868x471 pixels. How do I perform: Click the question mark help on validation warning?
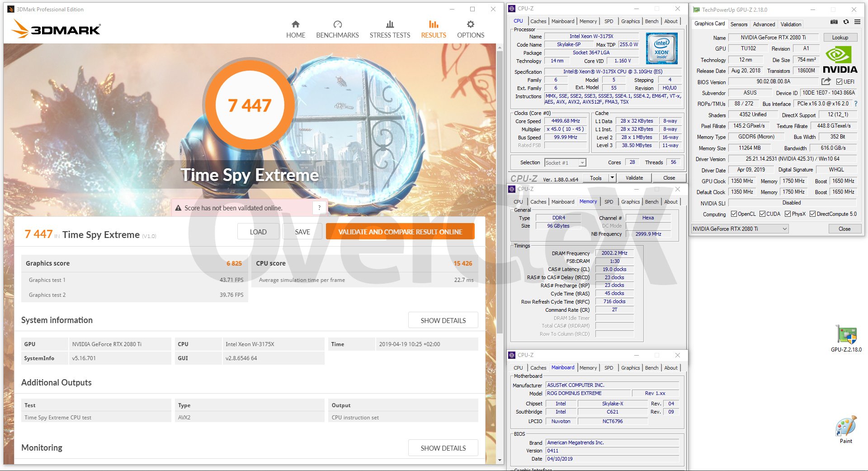click(x=319, y=208)
